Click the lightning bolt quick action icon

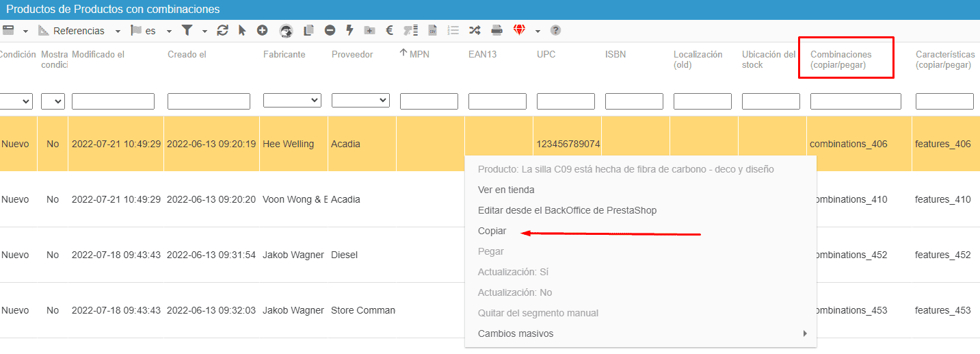pyautogui.click(x=349, y=30)
